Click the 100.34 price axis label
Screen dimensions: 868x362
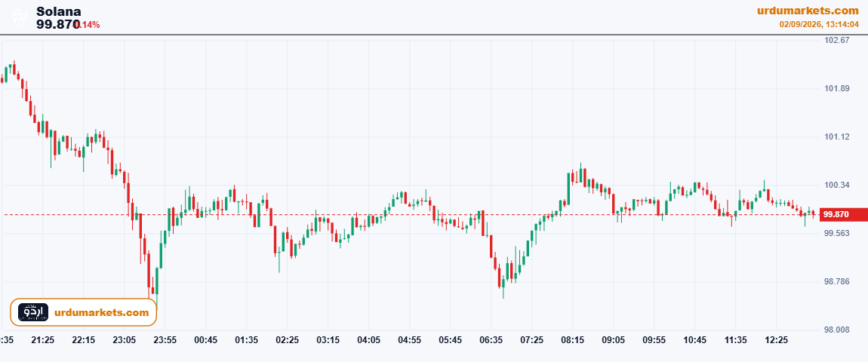(x=837, y=185)
